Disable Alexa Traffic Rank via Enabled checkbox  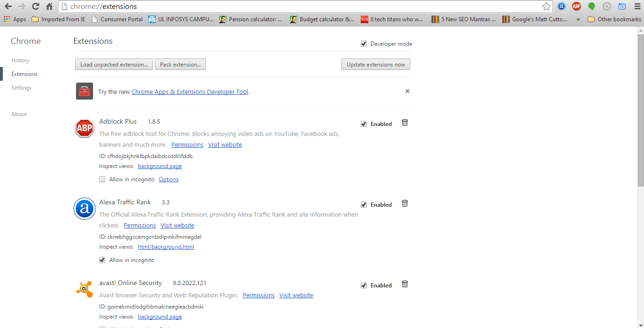tap(364, 205)
